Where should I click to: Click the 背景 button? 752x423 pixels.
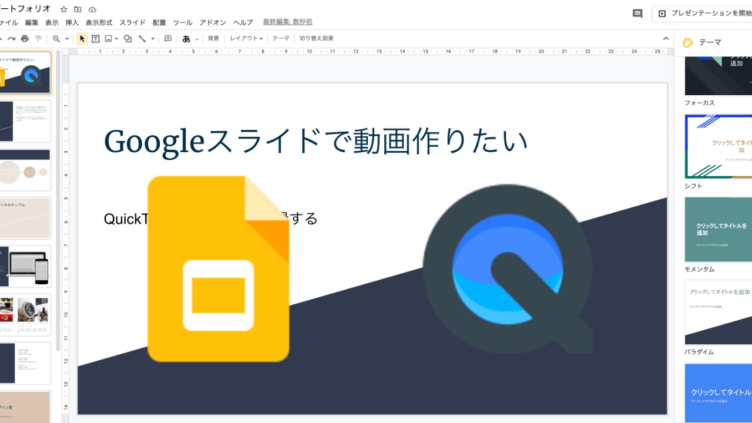point(213,38)
